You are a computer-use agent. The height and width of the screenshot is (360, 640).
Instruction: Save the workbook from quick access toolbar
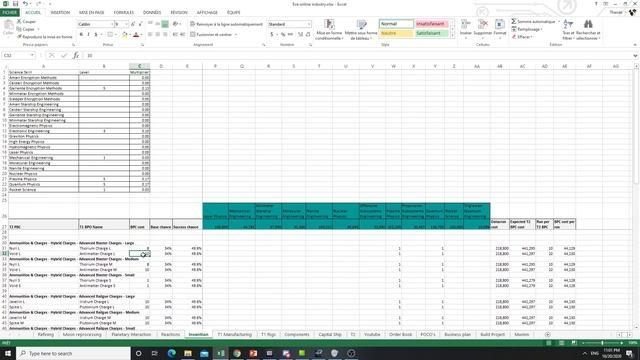click(x=15, y=4)
